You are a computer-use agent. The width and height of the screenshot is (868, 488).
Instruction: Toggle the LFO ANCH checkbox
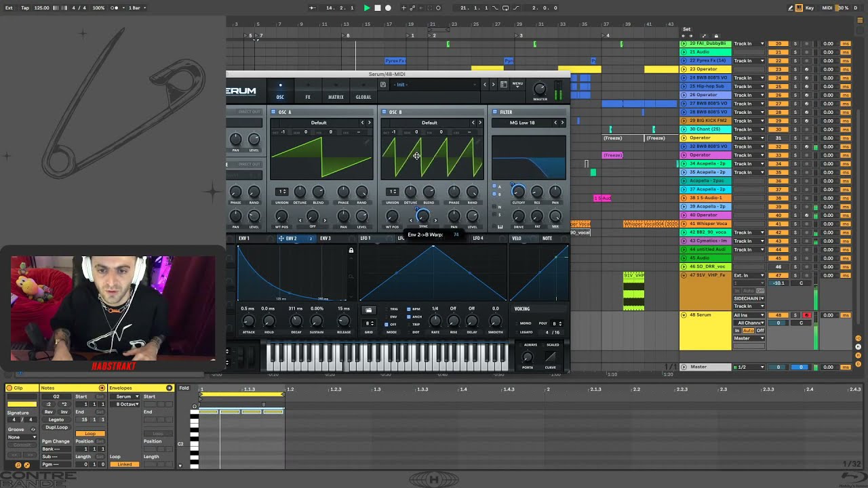pos(409,317)
